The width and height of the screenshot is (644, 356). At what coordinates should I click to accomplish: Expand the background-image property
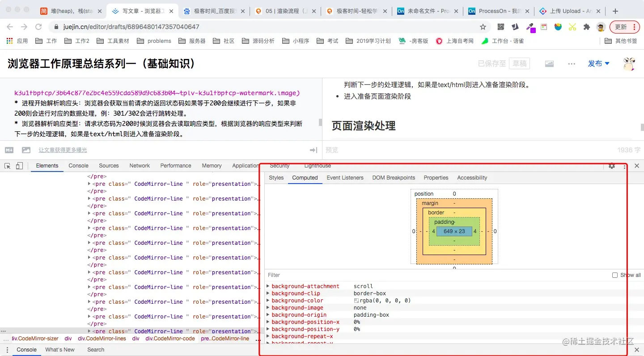tap(268, 308)
